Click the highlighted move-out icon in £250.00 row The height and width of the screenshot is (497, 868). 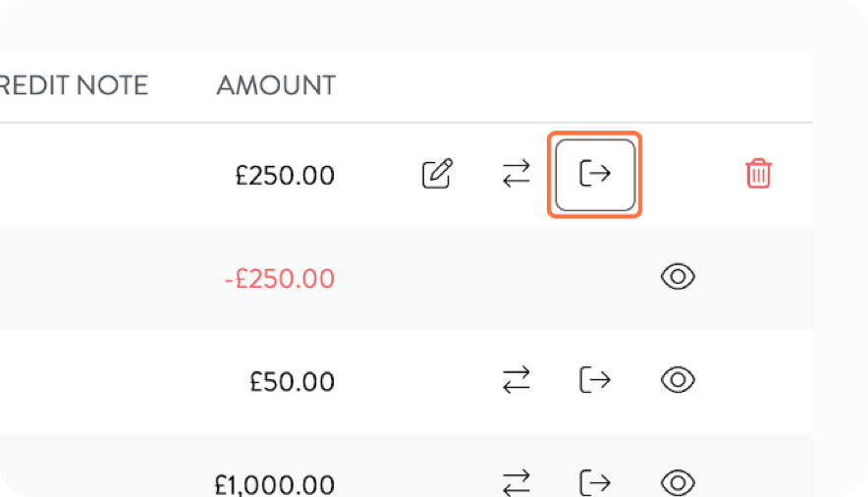(594, 175)
